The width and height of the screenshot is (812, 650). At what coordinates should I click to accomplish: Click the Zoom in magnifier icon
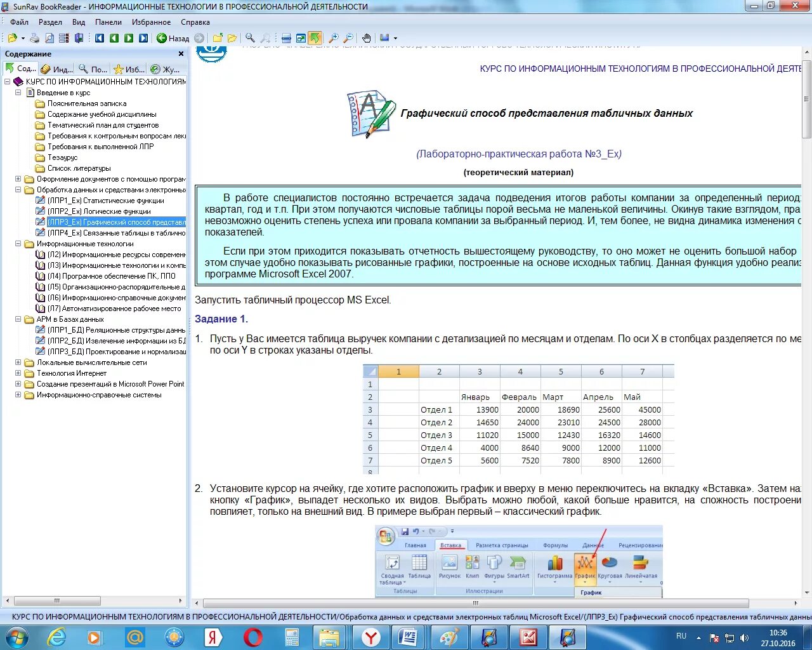point(334,38)
